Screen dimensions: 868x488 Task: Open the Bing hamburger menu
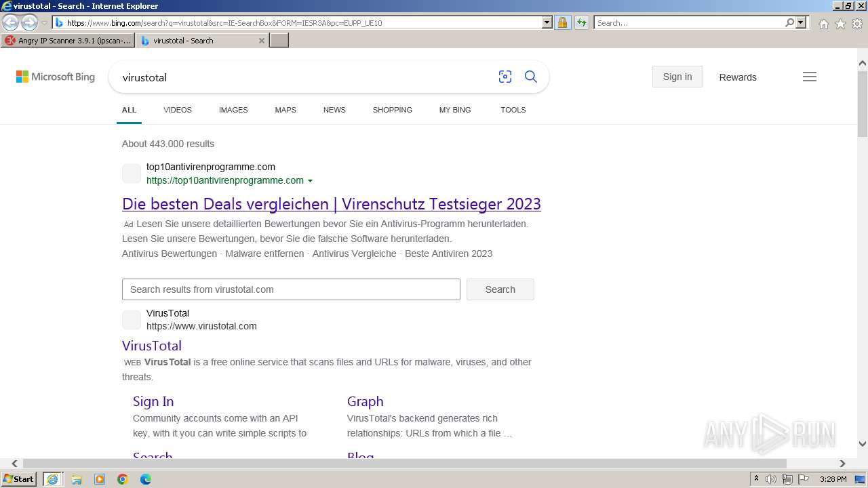pos(810,77)
